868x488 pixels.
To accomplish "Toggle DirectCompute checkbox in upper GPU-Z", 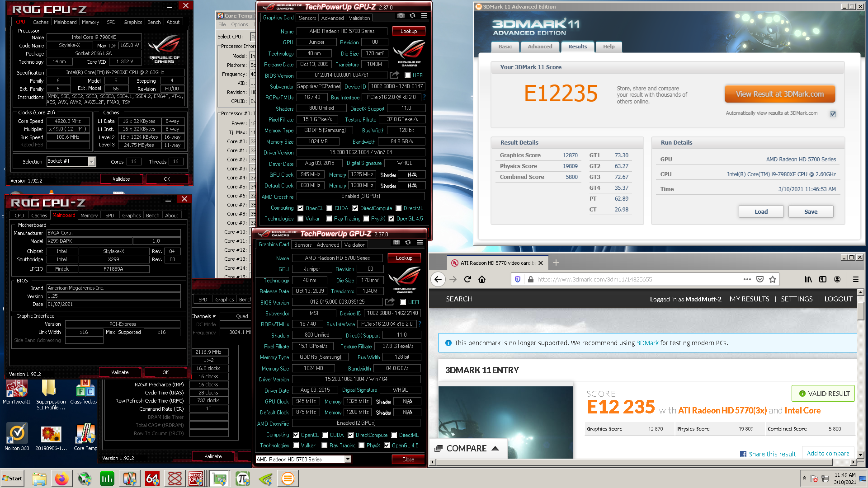I will 355,208.
